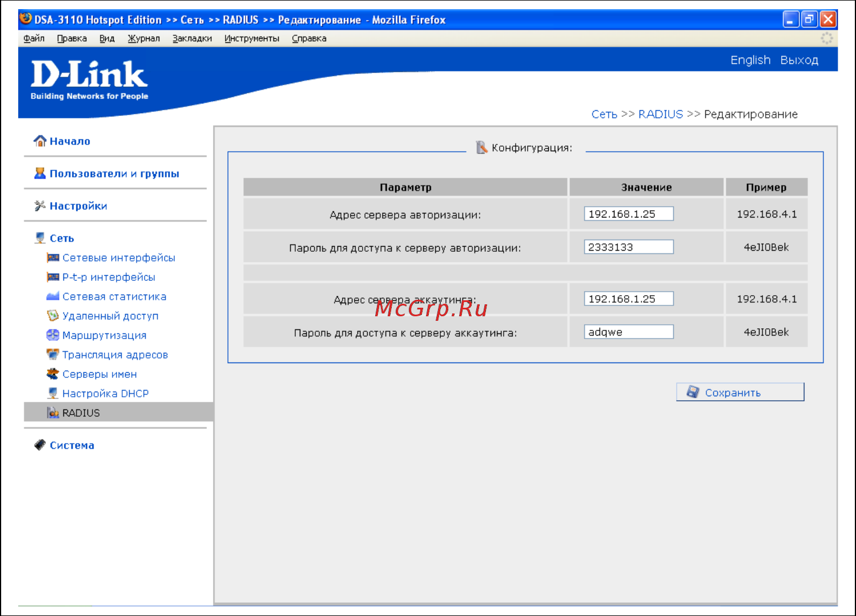This screenshot has width=856, height=616.
Task: Open the Серверы имен page
Action: coord(99,375)
